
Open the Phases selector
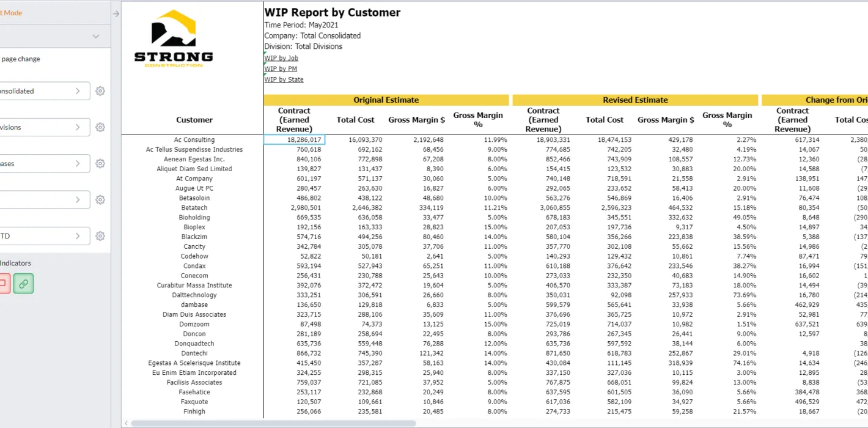tap(44, 164)
